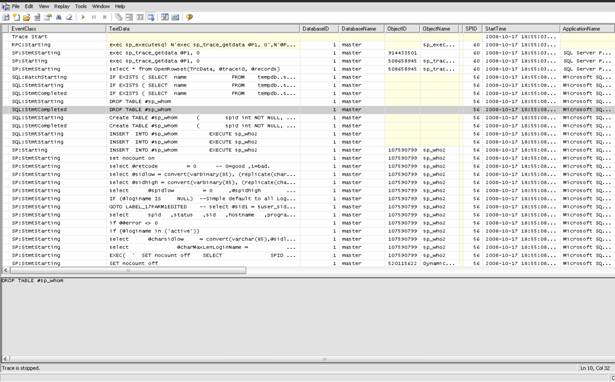Viewport: 615px width, 382px height.
Task: Click the DatabaseID column header
Action: click(319, 29)
